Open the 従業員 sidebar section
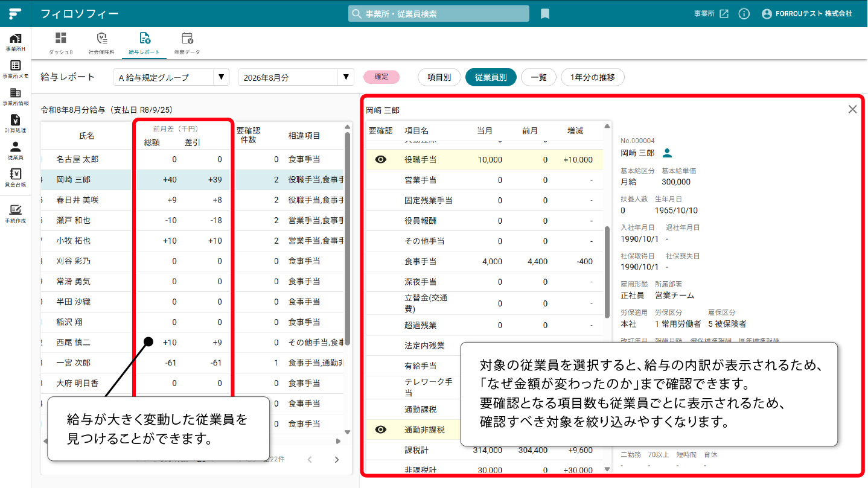868x488 pixels. click(x=16, y=151)
